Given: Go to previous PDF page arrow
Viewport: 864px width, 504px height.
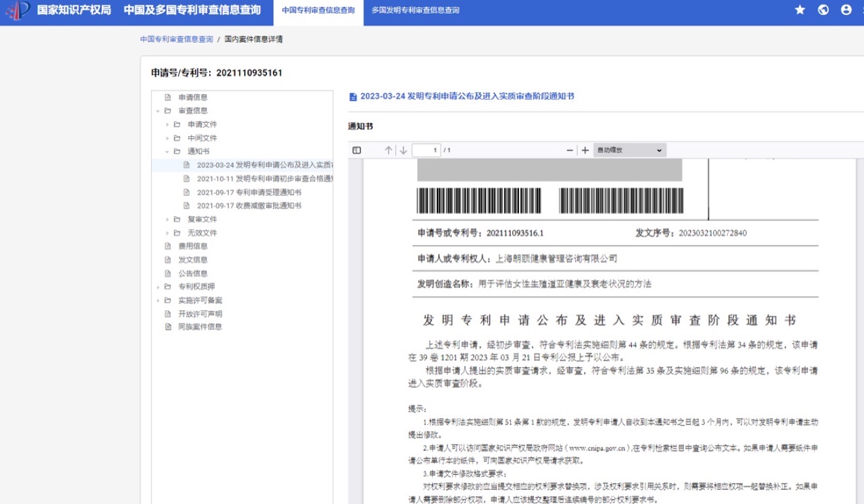Looking at the screenshot, I should pos(388,151).
